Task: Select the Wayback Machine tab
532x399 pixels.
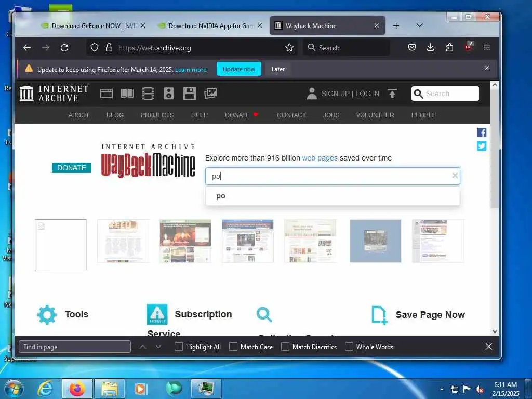Action: click(x=327, y=26)
